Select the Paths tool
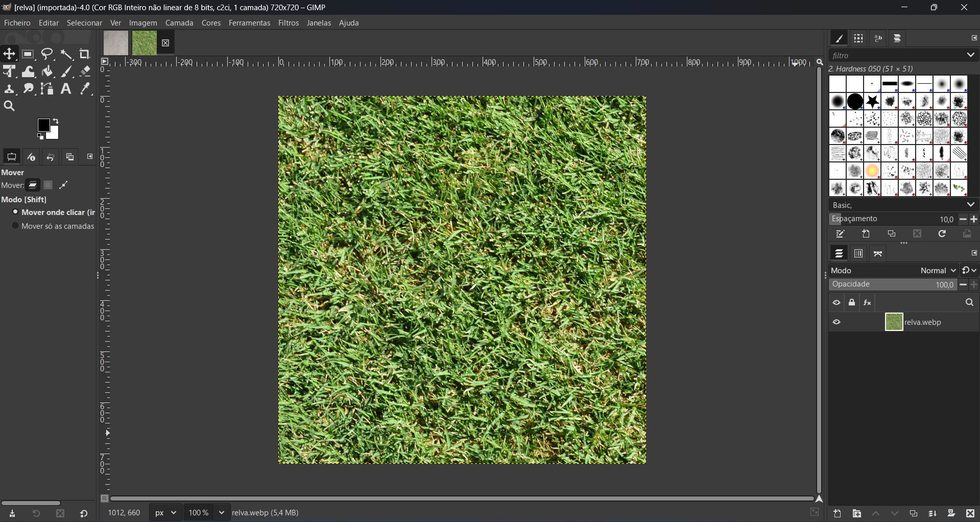 pyautogui.click(x=47, y=89)
